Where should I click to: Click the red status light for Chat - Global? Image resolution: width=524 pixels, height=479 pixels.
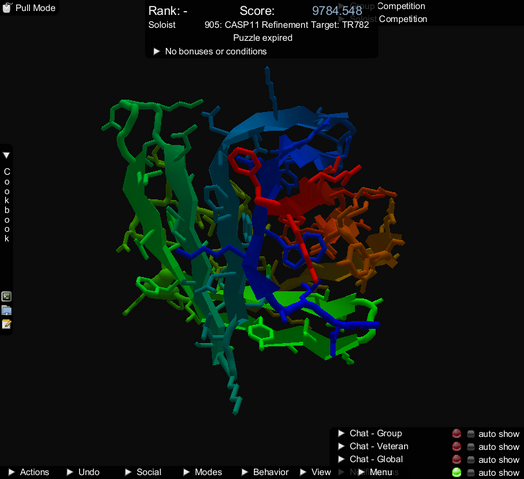pos(456,460)
